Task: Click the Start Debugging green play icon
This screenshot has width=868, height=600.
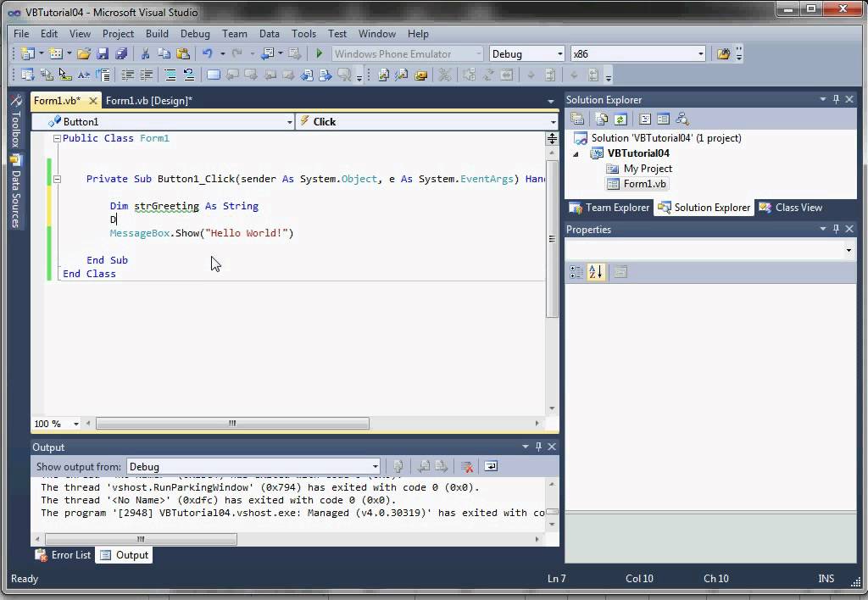Action: pyautogui.click(x=320, y=54)
